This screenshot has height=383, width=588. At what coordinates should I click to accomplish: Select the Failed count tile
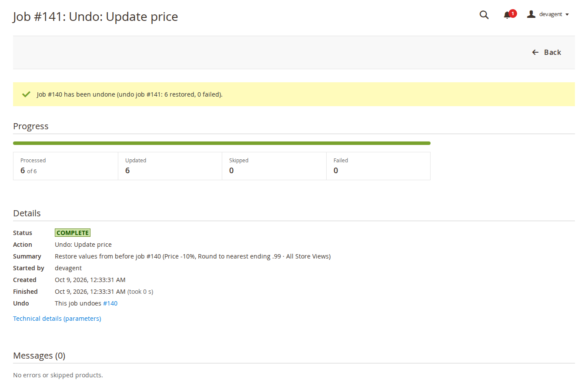pos(378,166)
